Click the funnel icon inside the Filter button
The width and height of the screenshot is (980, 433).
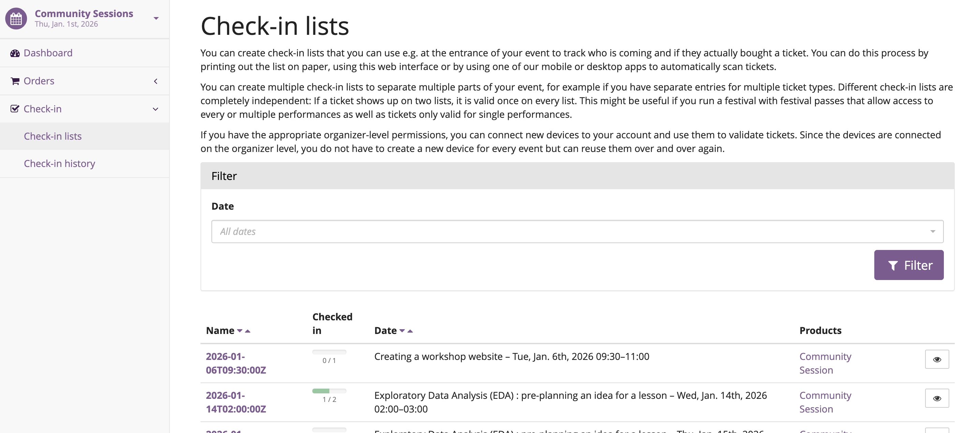point(893,265)
